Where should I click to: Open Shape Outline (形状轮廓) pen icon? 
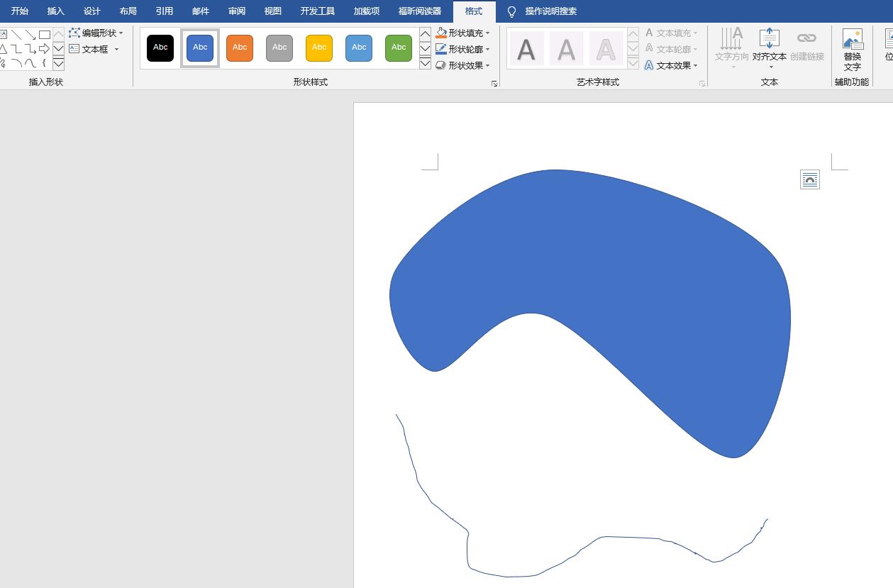pyautogui.click(x=441, y=49)
